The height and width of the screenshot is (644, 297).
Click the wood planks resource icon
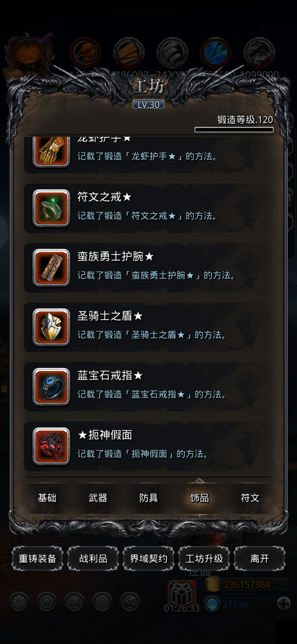click(x=128, y=53)
